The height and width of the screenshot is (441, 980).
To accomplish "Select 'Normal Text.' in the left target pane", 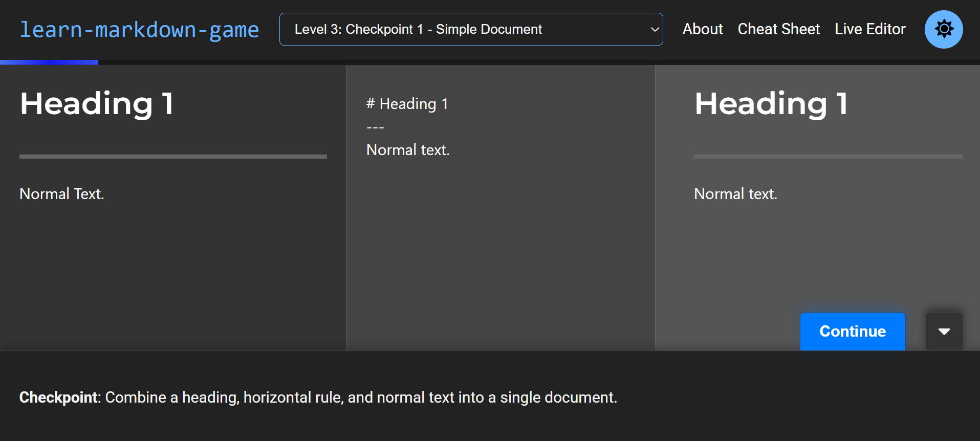I will [x=61, y=194].
